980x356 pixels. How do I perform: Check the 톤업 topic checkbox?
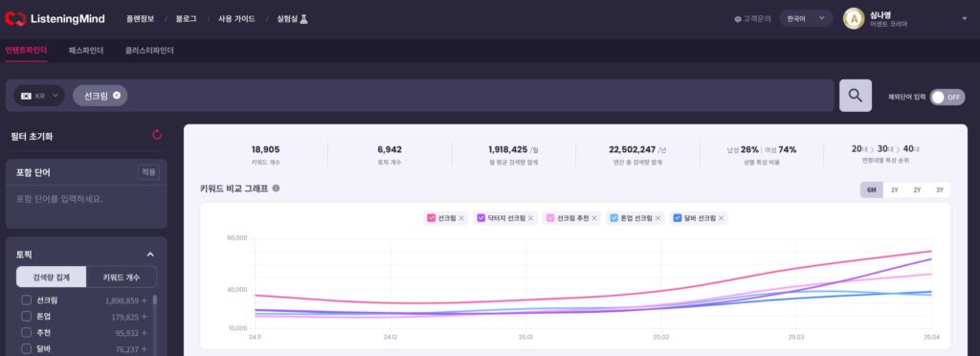point(26,316)
